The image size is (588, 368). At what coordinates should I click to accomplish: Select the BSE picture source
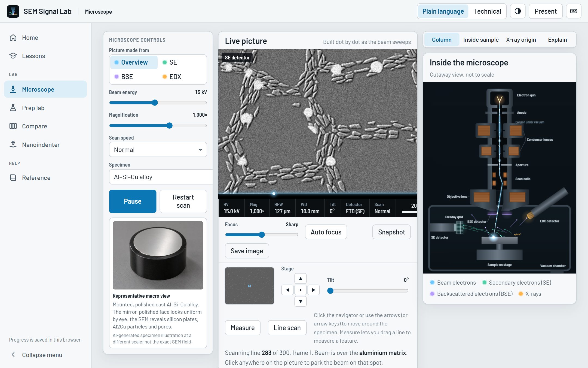(134, 77)
